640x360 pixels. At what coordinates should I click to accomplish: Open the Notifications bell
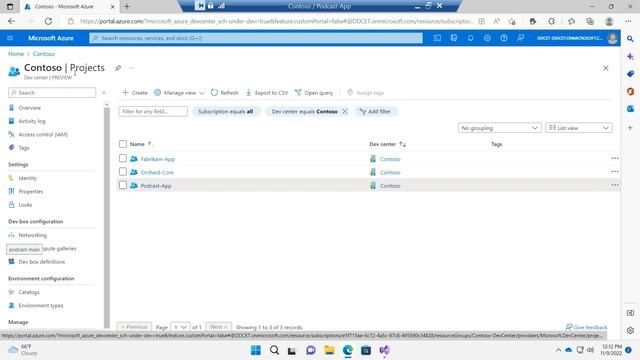pos(470,38)
